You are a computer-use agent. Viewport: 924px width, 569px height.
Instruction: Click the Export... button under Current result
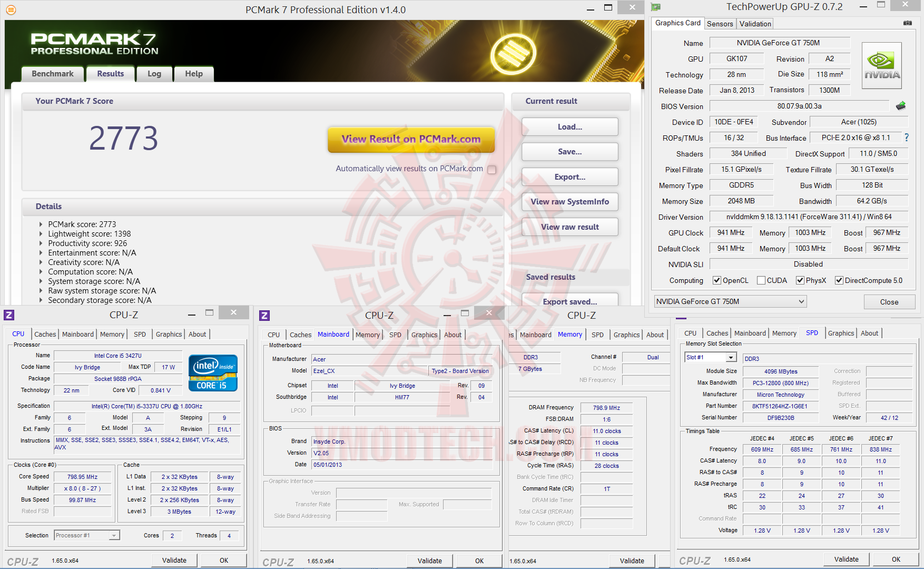pos(570,177)
